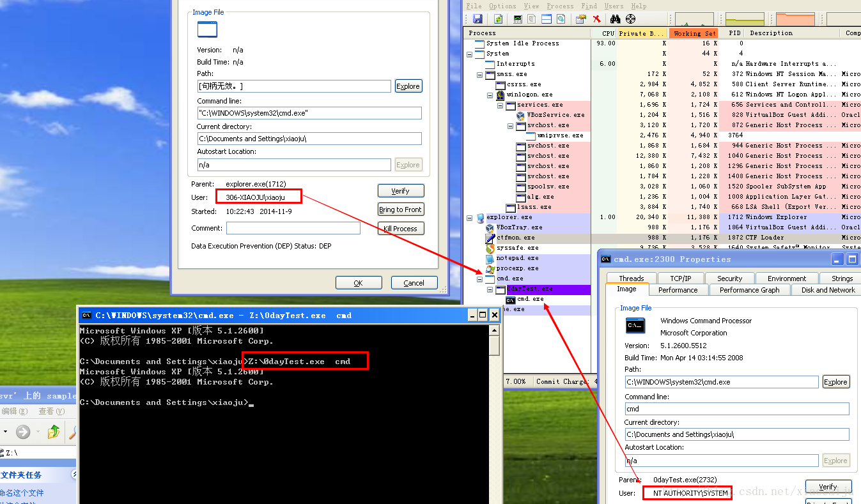The image size is (861, 504).
Task: Click Explore beside the cmd.exe path field
Action: pyautogui.click(x=835, y=381)
